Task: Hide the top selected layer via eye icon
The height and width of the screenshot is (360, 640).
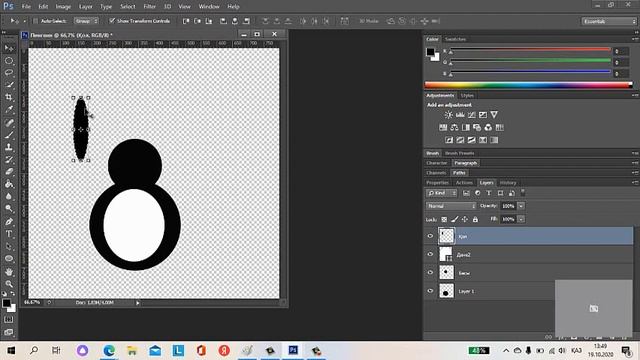Action: tap(430, 236)
